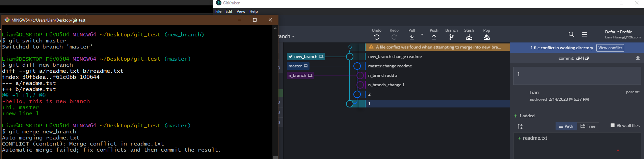Click the work-in-progress dotted node
This screenshot has height=159, width=644.
(x=350, y=47)
